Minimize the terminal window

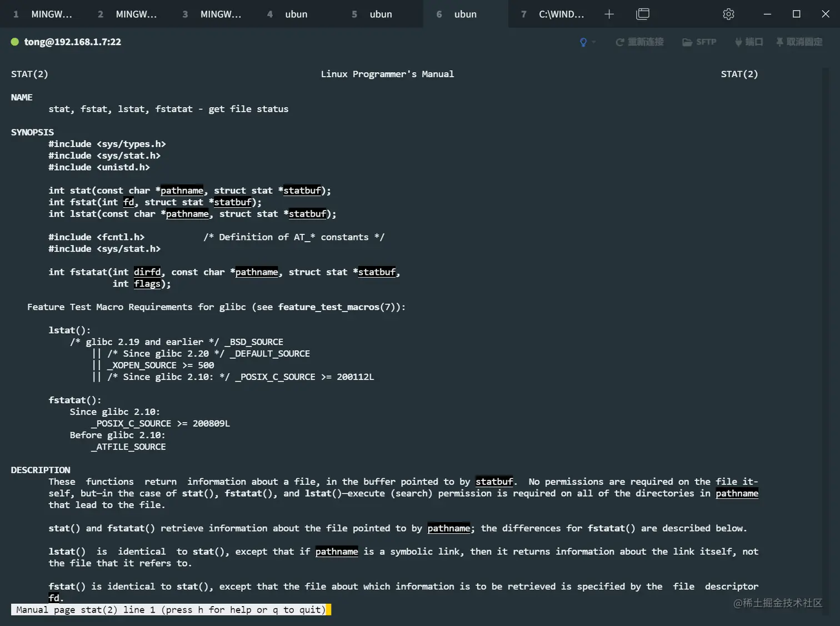click(x=767, y=14)
